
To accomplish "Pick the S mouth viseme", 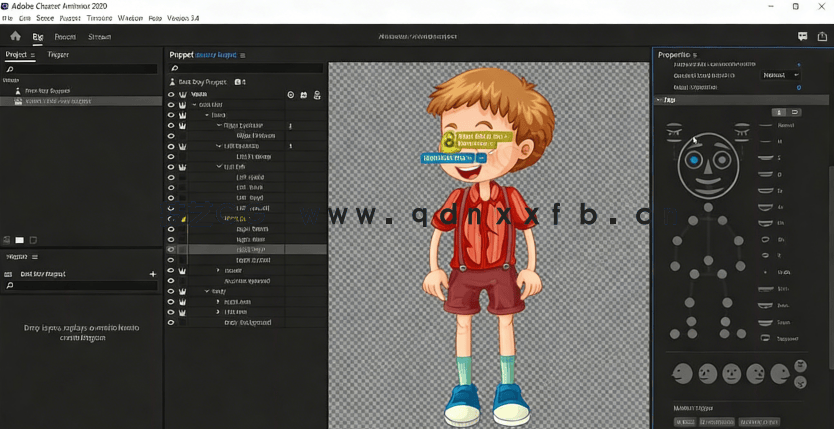I will tap(765, 158).
